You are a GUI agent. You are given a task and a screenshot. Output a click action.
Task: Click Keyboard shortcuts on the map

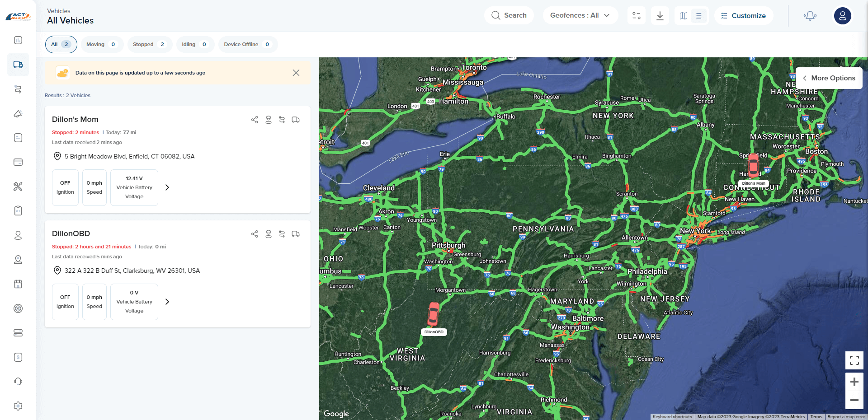(x=672, y=417)
